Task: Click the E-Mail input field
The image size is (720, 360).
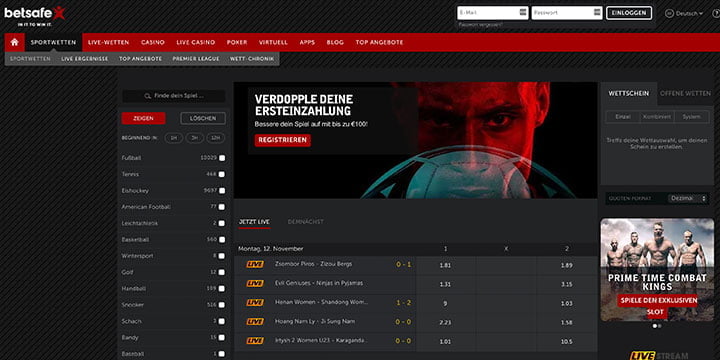Action: pyautogui.click(x=492, y=13)
